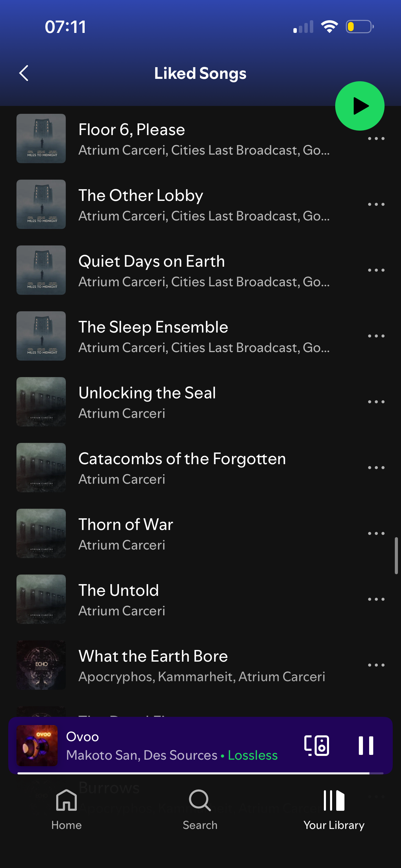Image resolution: width=401 pixels, height=868 pixels.
Task: Open more options for The Other Lobby
Action: (376, 204)
